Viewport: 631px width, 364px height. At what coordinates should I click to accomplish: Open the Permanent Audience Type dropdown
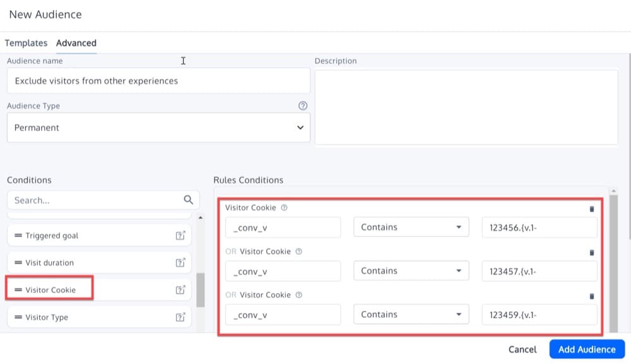(158, 127)
